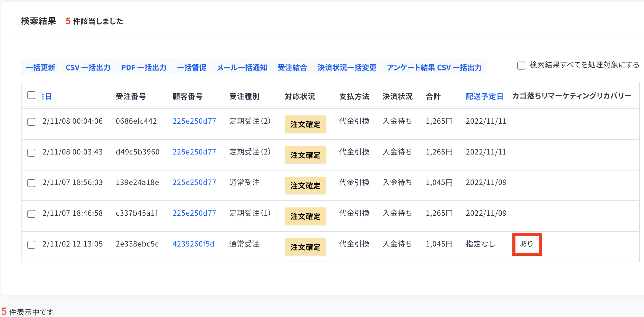Click PDF一括出力 export button
Viewport: 644px width, 317px height.
pos(144,67)
